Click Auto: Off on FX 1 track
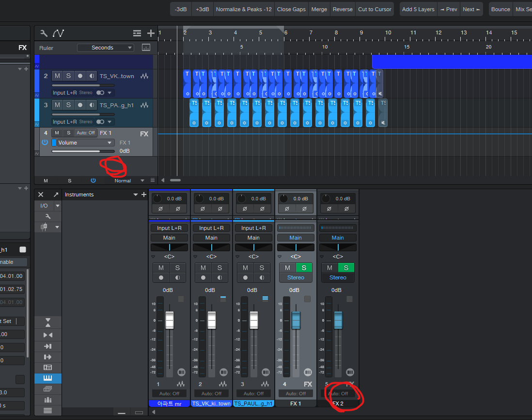The image size is (532, 420). 86,133
